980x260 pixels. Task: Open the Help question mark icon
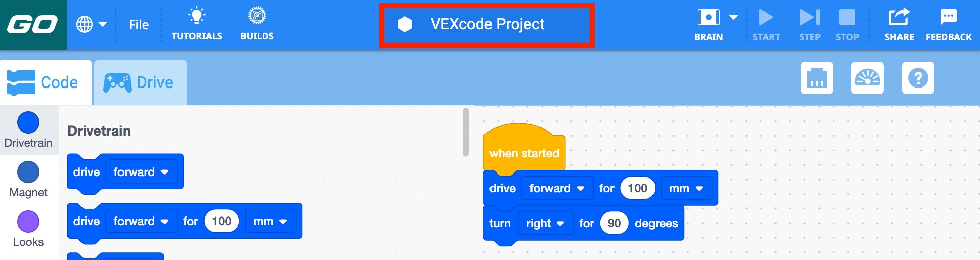pos(918,78)
